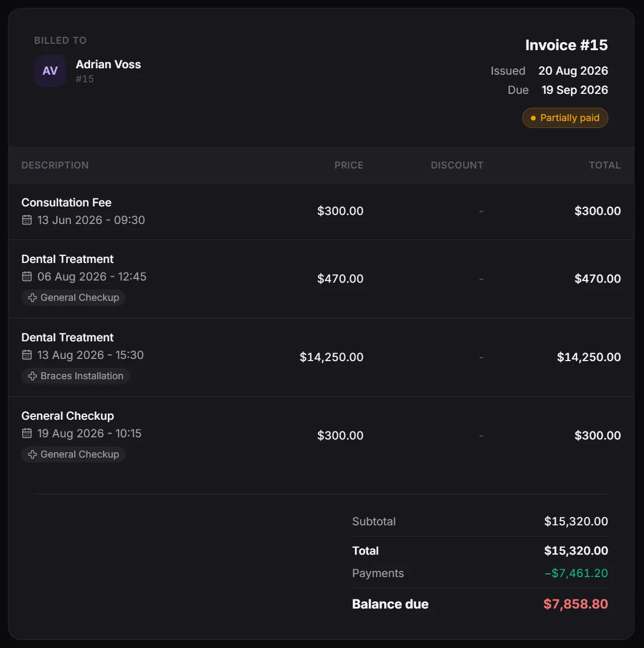Screen dimensions: 644x648
Task: Select the Consultation Fee line item
Action: coord(321,212)
